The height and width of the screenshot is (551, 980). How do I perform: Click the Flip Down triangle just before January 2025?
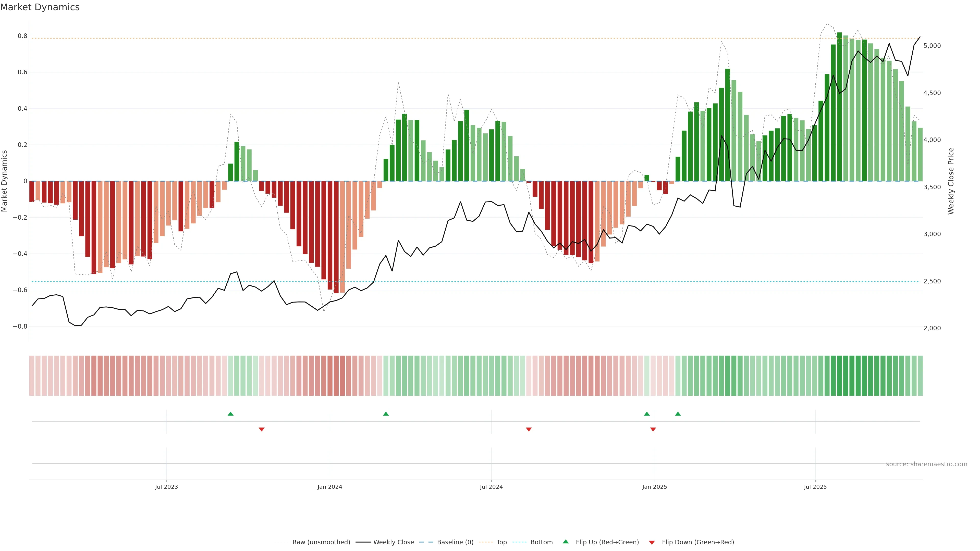tap(653, 429)
